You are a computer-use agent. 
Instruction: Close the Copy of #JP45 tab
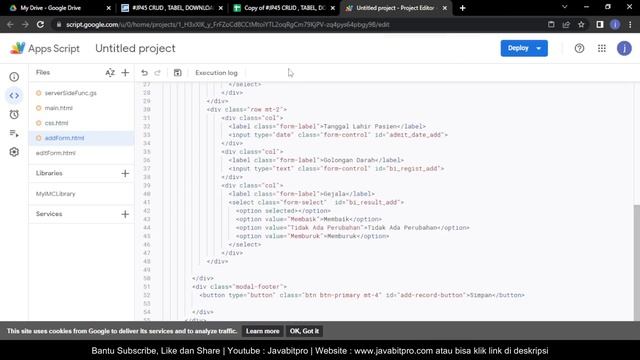tap(333, 8)
